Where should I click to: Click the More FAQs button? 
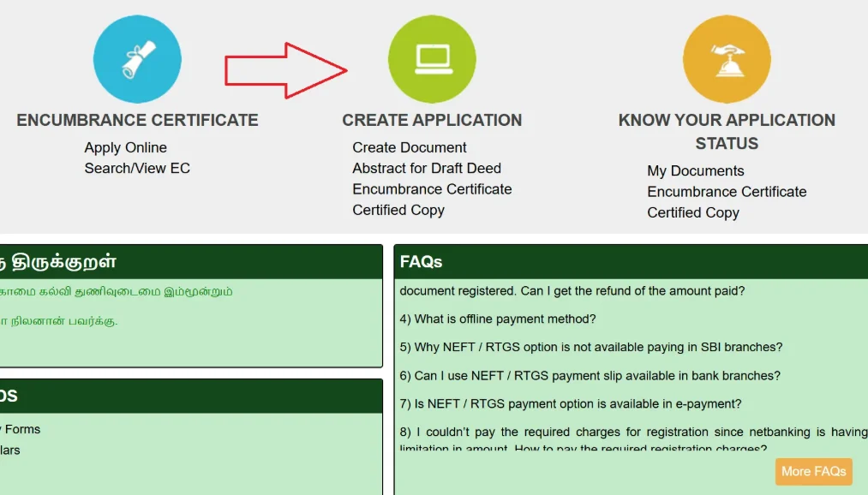tap(814, 471)
